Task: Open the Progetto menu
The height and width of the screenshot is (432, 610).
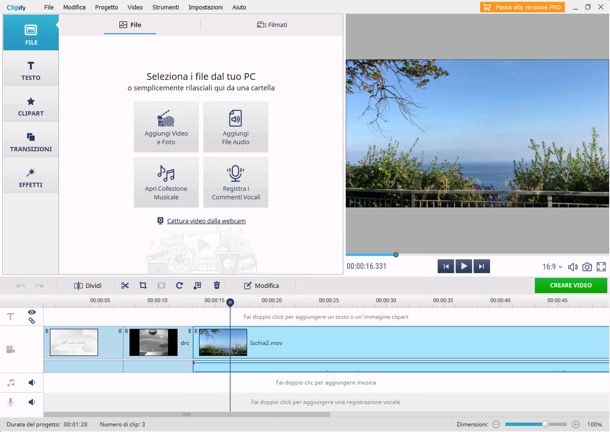Action: pyautogui.click(x=106, y=7)
